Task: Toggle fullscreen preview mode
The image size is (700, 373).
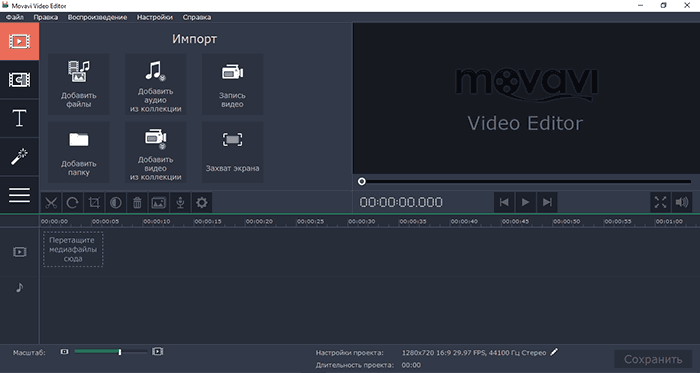Action: (x=660, y=203)
